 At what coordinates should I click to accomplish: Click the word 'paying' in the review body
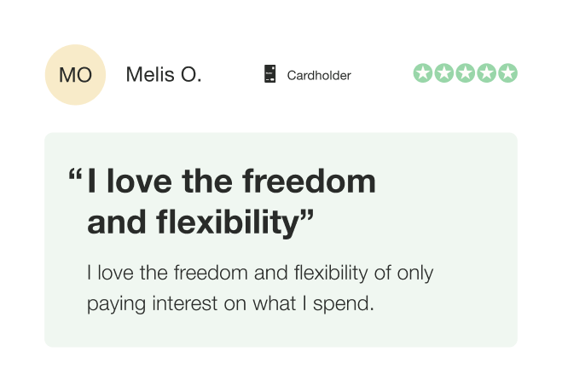pos(117,304)
